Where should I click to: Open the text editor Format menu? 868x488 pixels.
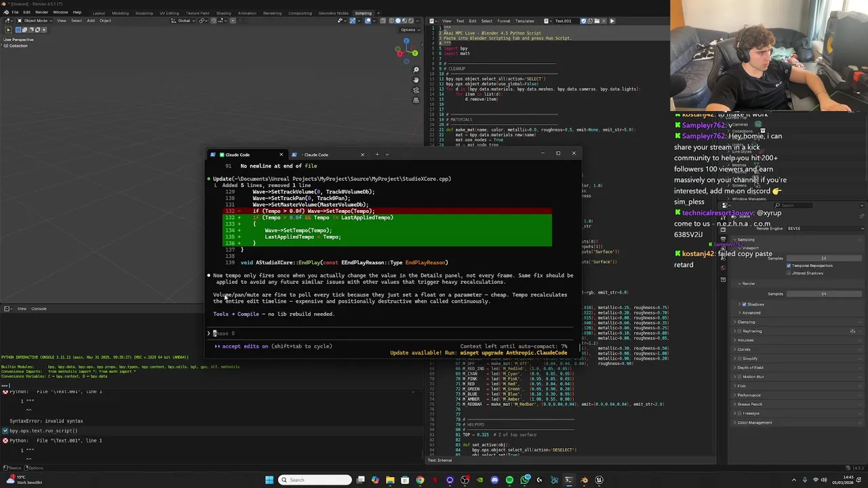tap(504, 20)
